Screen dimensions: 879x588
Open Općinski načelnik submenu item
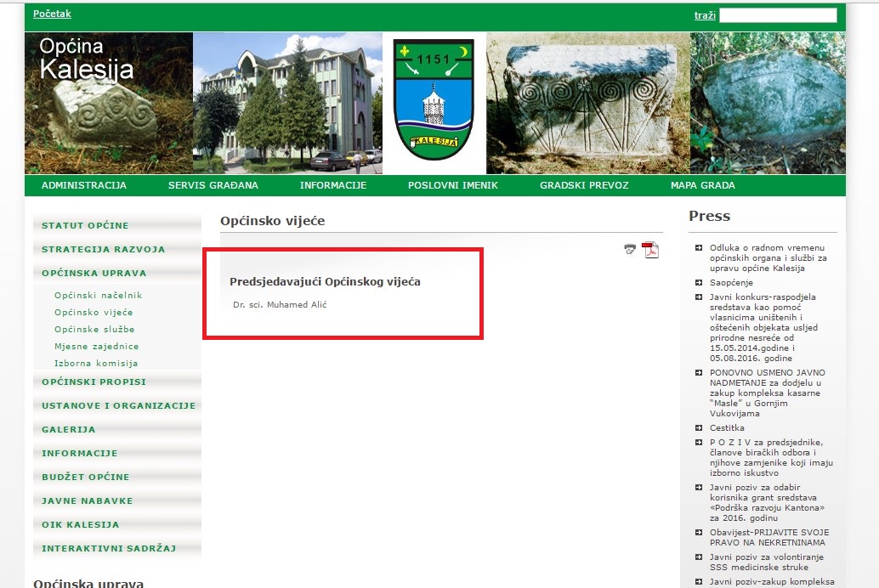98,296
